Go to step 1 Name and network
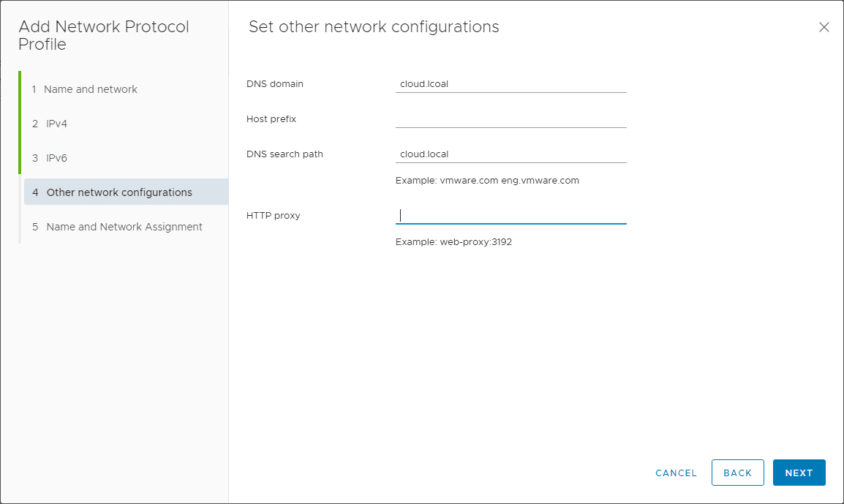 point(91,89)
